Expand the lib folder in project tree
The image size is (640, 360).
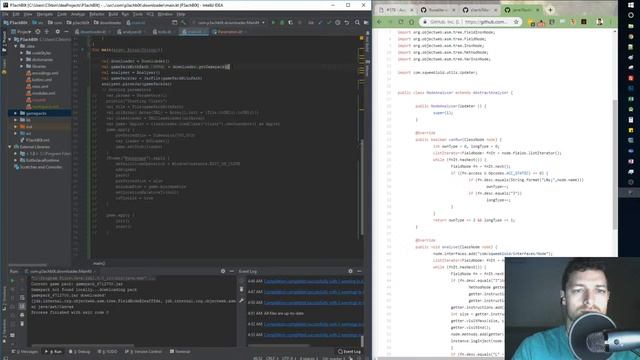click(16, 120)
